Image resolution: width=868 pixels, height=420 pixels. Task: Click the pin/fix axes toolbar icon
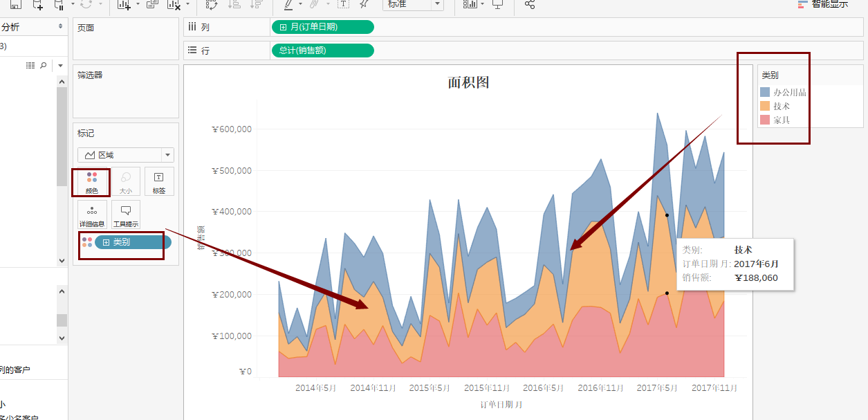(364, 4)
